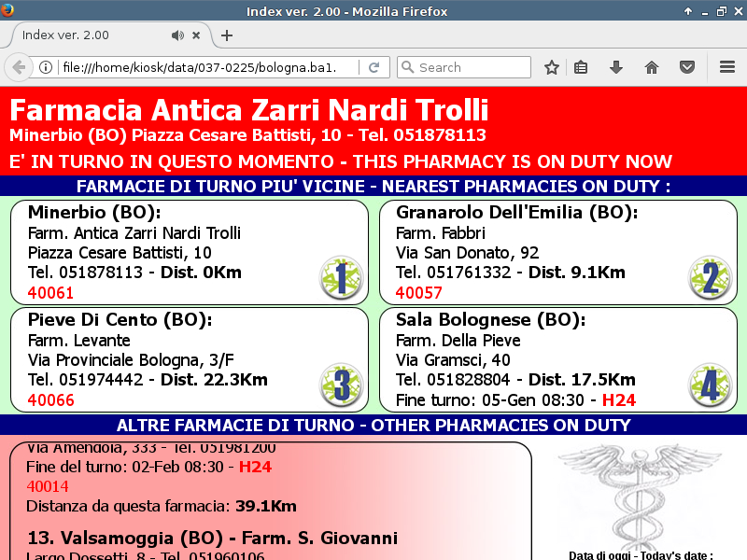Bookmark this page with the star icon
This screenshot has width=747, height=560.
[x=552, y=67]
